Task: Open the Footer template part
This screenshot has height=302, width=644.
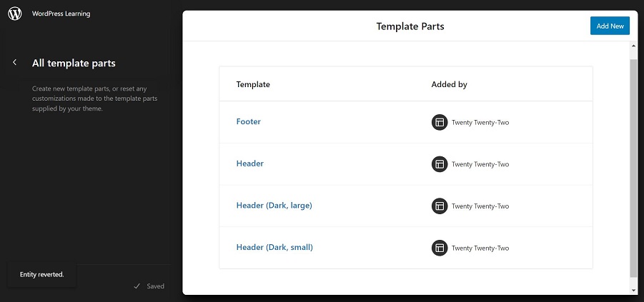Action: click(249, 121)
